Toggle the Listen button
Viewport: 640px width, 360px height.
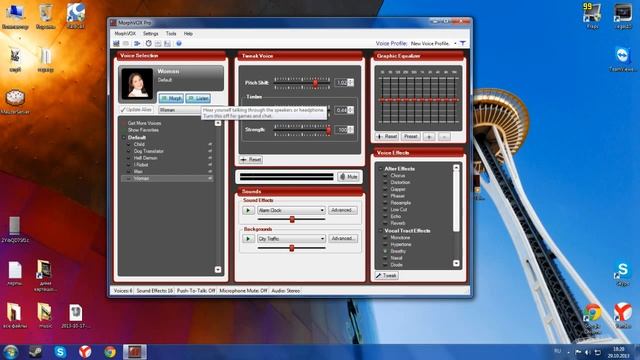click(x=198, y=98)
